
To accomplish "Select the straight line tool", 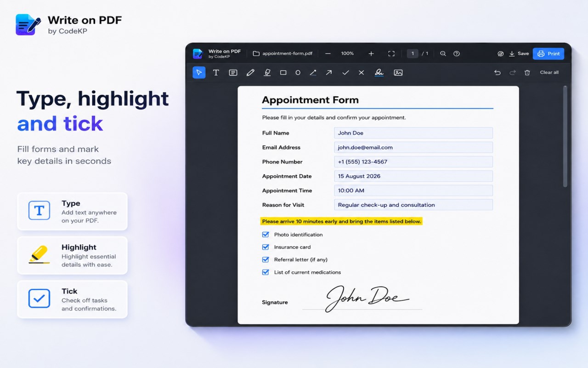I will point(313,73).
